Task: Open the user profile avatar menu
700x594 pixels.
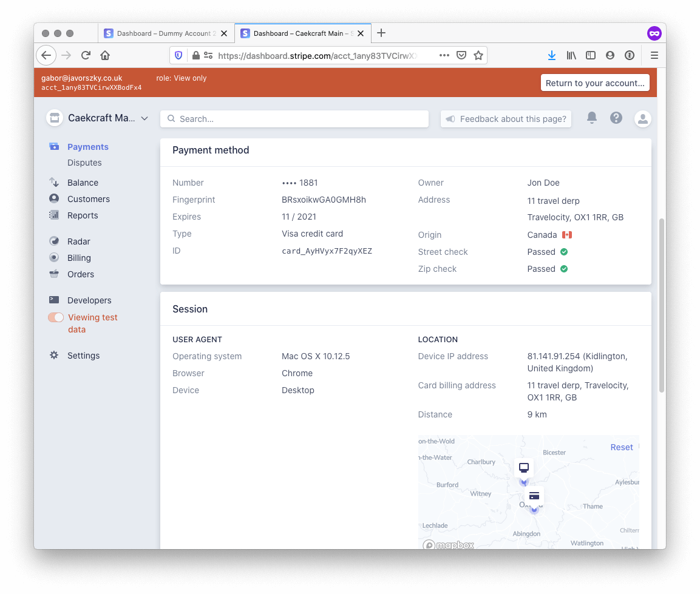Action: tap(642, 119)
